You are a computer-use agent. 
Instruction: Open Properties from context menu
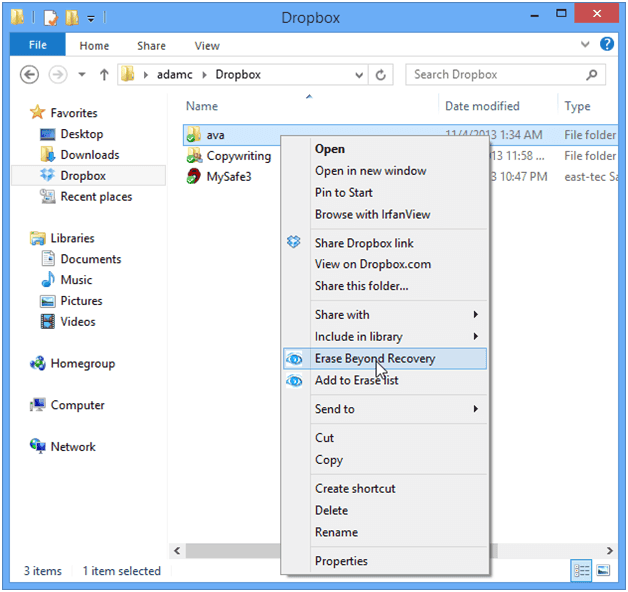(x=385, y=561)
